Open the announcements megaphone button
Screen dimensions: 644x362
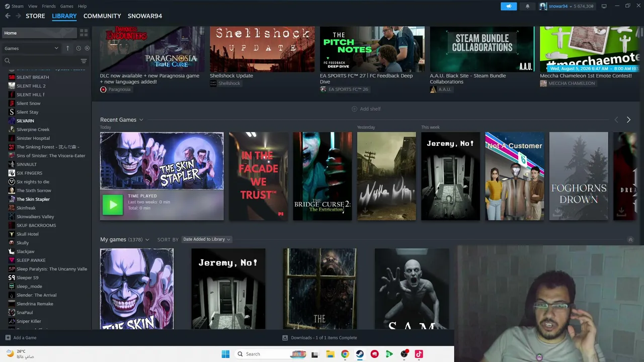coord(509,6)
